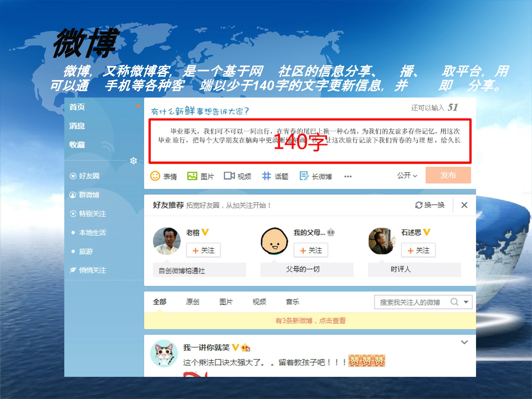Expand the post options chevron for 我一讲你就笑
The width and height of the screenshot is (532, 399).
(x=464, y=342)
